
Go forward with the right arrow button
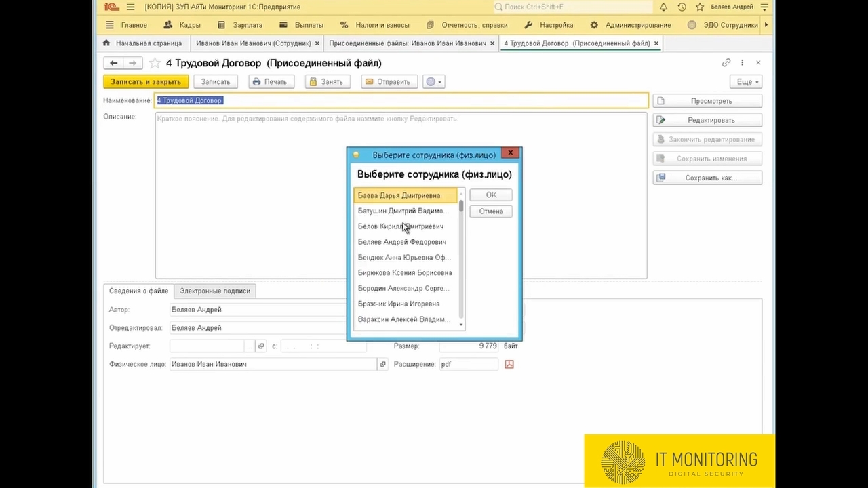click(132, 63)
